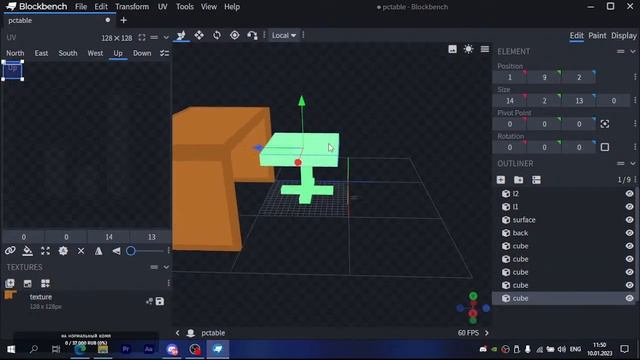
Task: Switch to Paint mode
Action: [x=597, y=36]
